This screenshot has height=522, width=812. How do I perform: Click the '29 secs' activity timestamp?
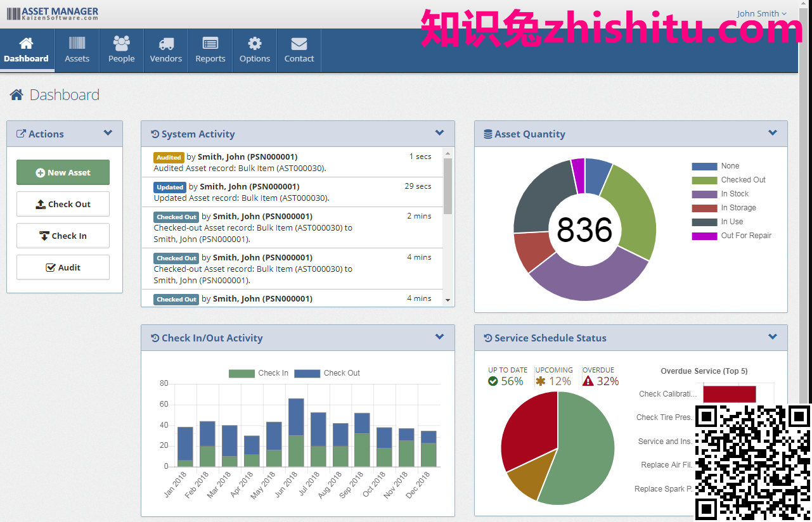click(418, 186)
